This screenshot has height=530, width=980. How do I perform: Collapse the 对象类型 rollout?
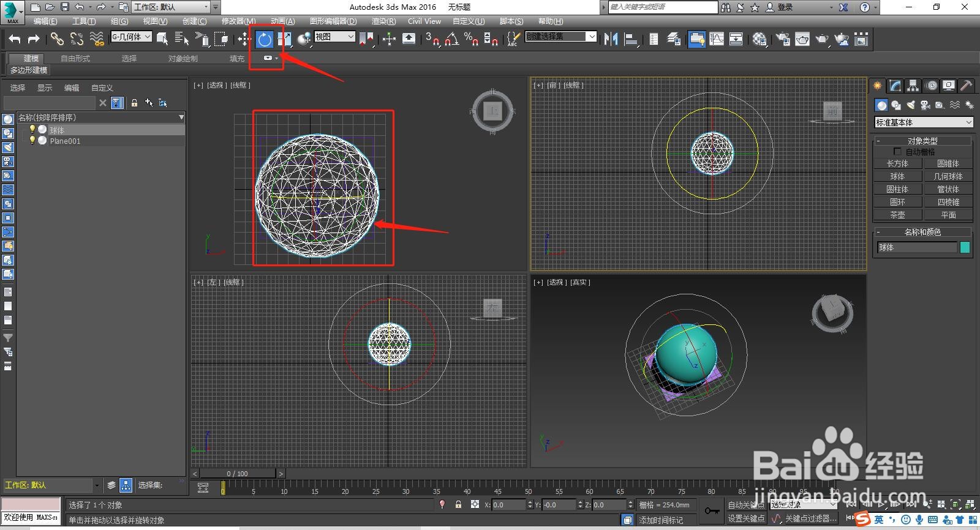[x=922, y=141]
